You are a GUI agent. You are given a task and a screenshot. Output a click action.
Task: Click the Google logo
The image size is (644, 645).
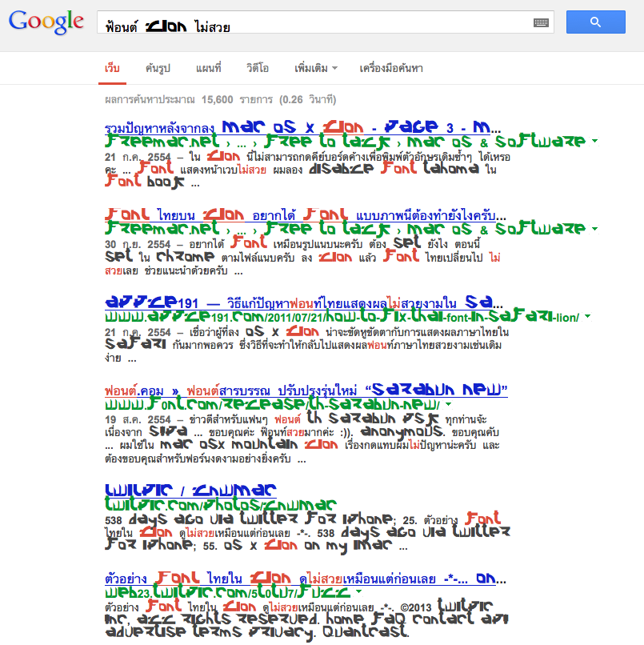[46, 22]
